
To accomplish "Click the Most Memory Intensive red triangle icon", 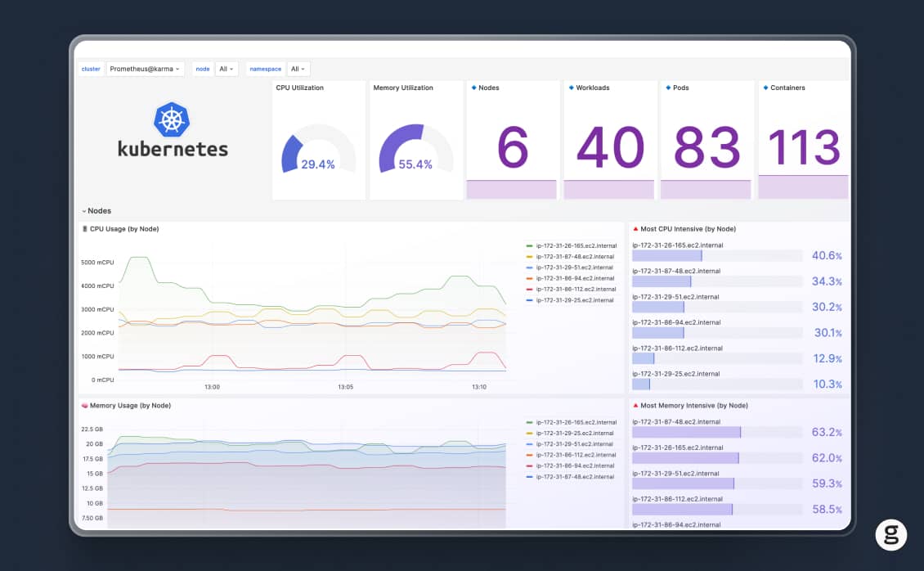I will coord(635,406).
